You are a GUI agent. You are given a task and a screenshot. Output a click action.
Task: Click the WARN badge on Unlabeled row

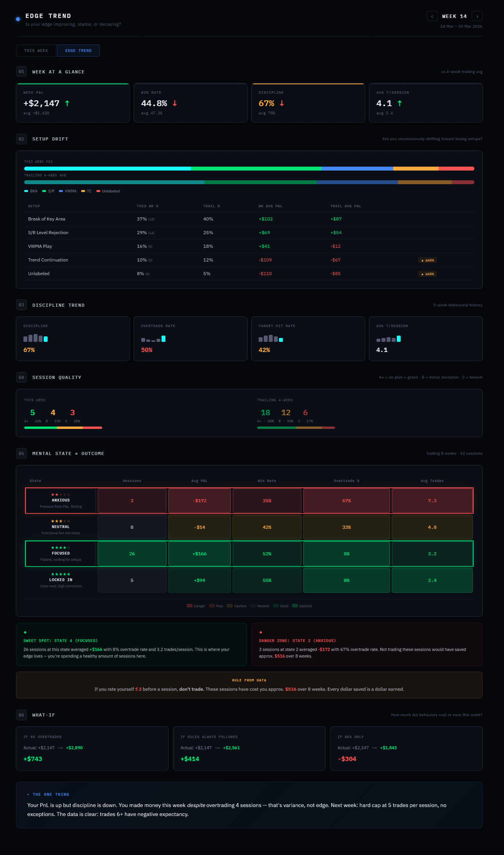[x=428, y=274]
